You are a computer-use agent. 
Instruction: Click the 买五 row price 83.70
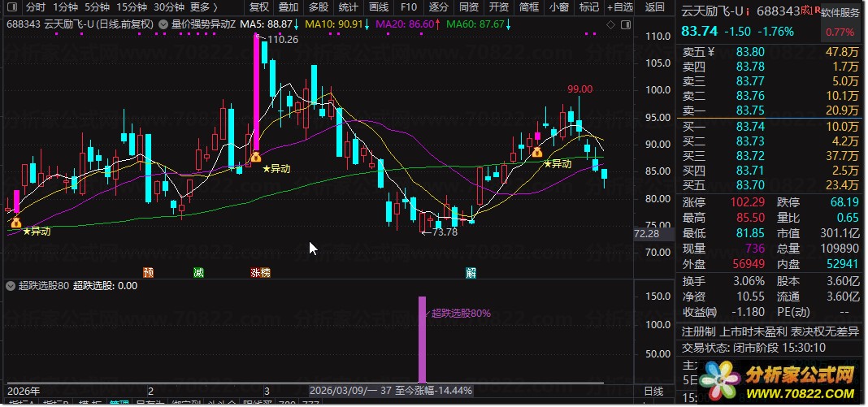pyautogui.click(x=751, y=184)
